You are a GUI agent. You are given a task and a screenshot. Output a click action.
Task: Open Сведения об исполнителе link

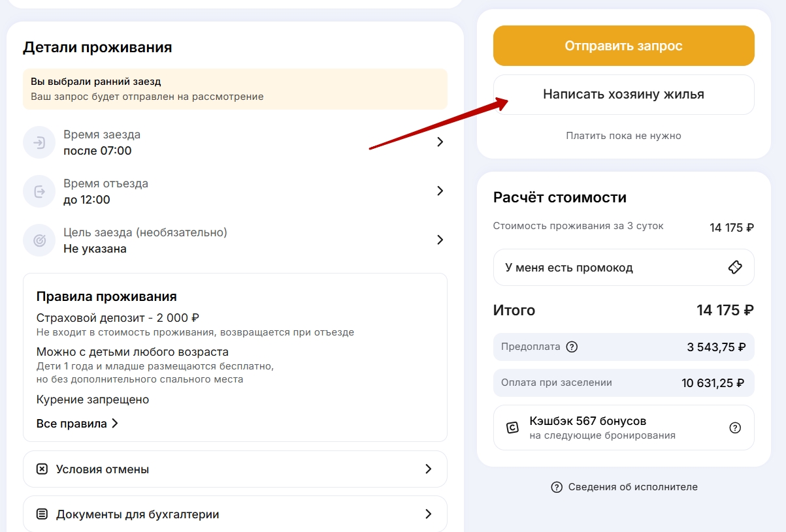632,487
